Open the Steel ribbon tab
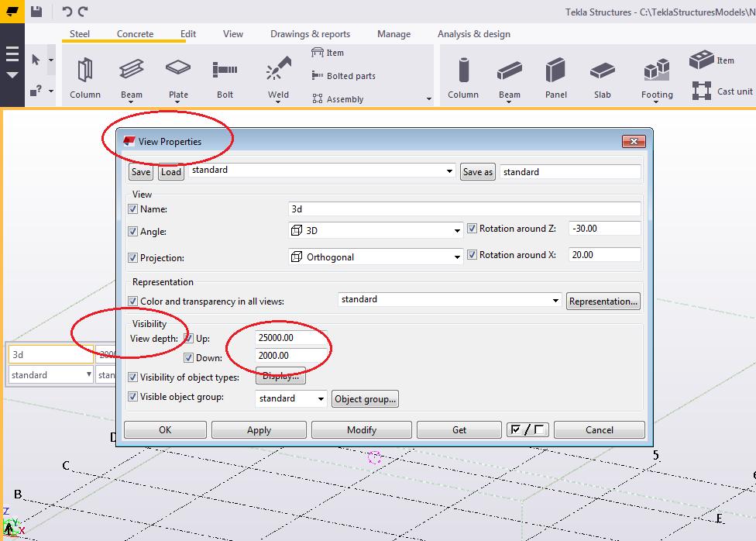 [80, 34]
